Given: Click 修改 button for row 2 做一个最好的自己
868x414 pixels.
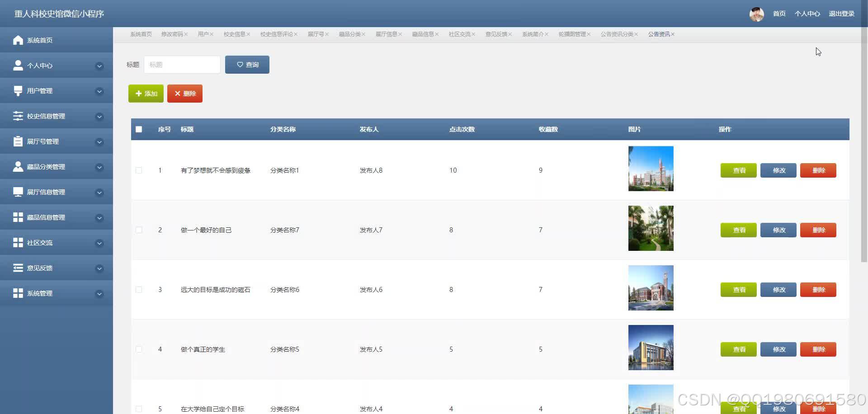Looking at the screenshot, I should click(x=778, y=230).
